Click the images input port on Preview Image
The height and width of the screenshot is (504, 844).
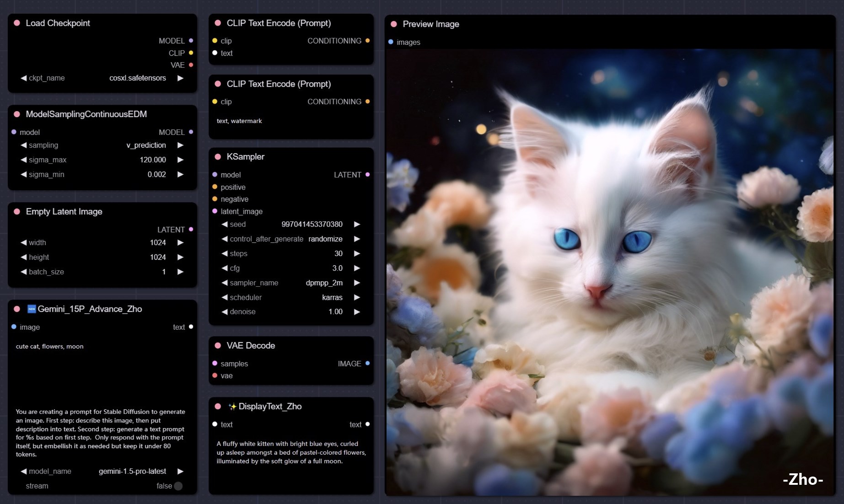pyautogui.click(x=391, y=42)
